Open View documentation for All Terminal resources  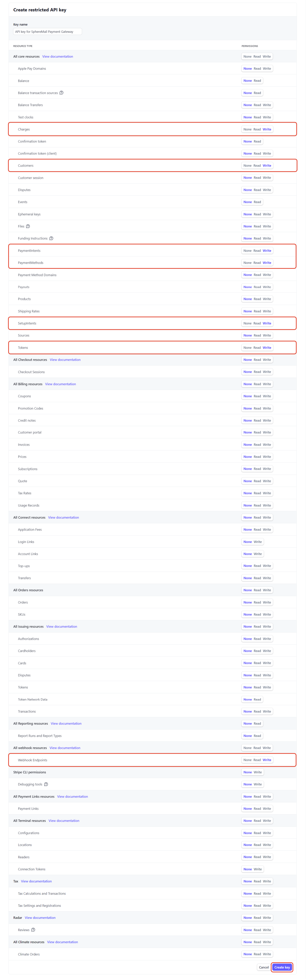click(64, 821)
